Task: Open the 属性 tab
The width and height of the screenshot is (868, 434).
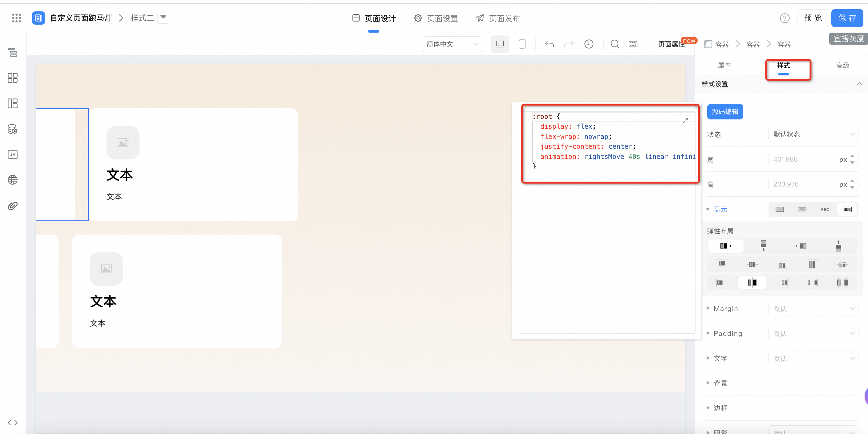Action: (x=724, y=66)
